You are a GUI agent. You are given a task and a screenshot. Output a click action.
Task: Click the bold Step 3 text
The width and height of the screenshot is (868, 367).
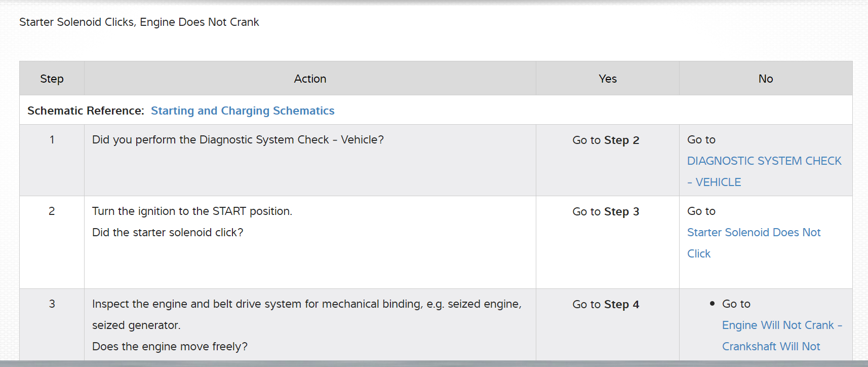(x=621, y=212)
